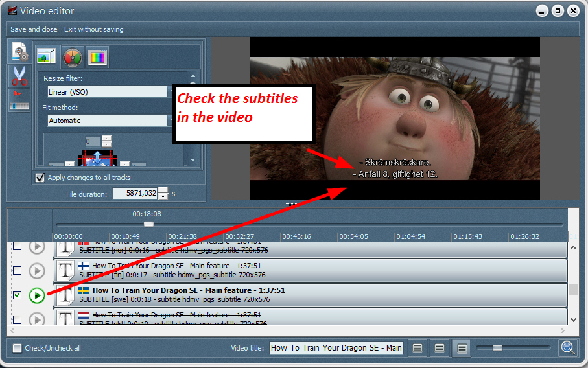
Task: Preview the Norwegian subtitle track
Action: 37,247
